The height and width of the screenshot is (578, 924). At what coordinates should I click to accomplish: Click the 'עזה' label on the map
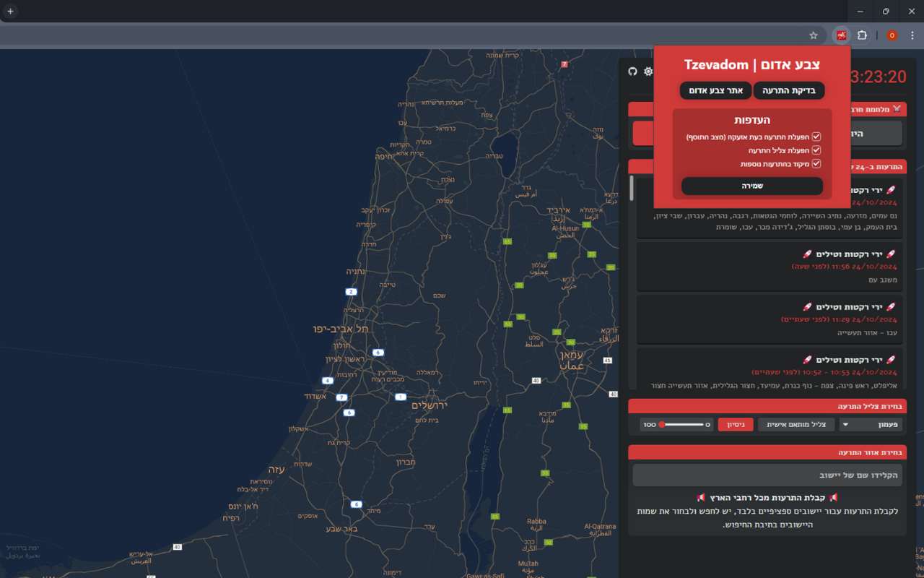[276, 469]
